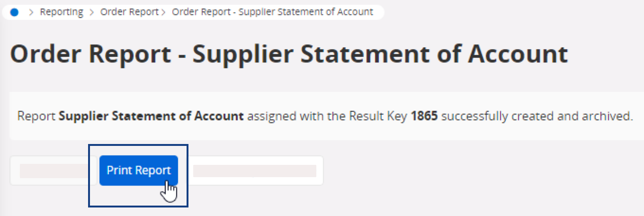The width and height of the screenshot is (644, 216).
Task: Click the words 'assigned with the Result Key'
Action: 327,116
